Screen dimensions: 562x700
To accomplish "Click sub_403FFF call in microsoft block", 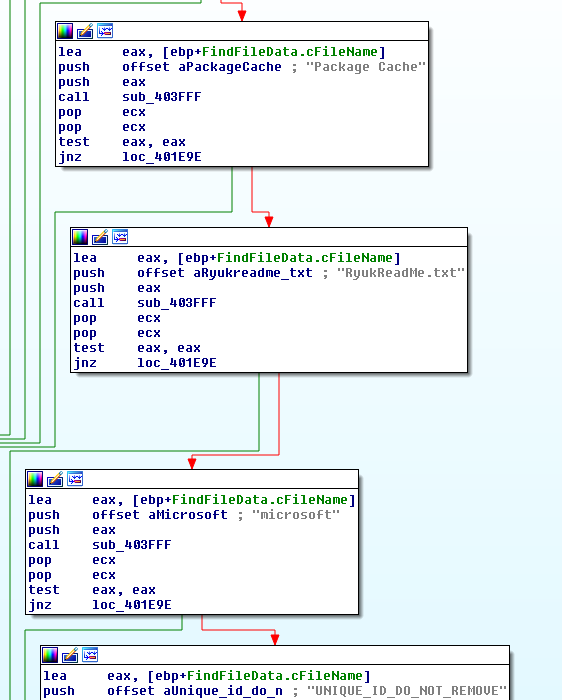I will tap(131, 545).
